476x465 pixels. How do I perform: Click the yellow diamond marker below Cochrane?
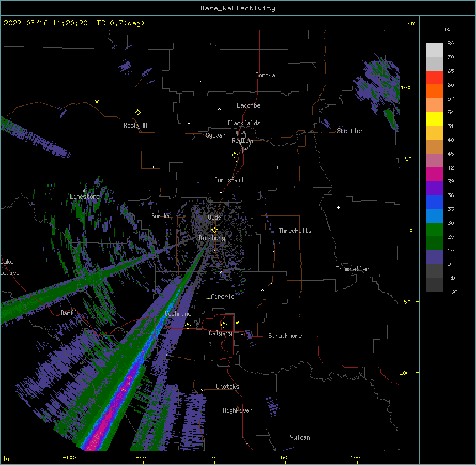(x=188, y=326)
